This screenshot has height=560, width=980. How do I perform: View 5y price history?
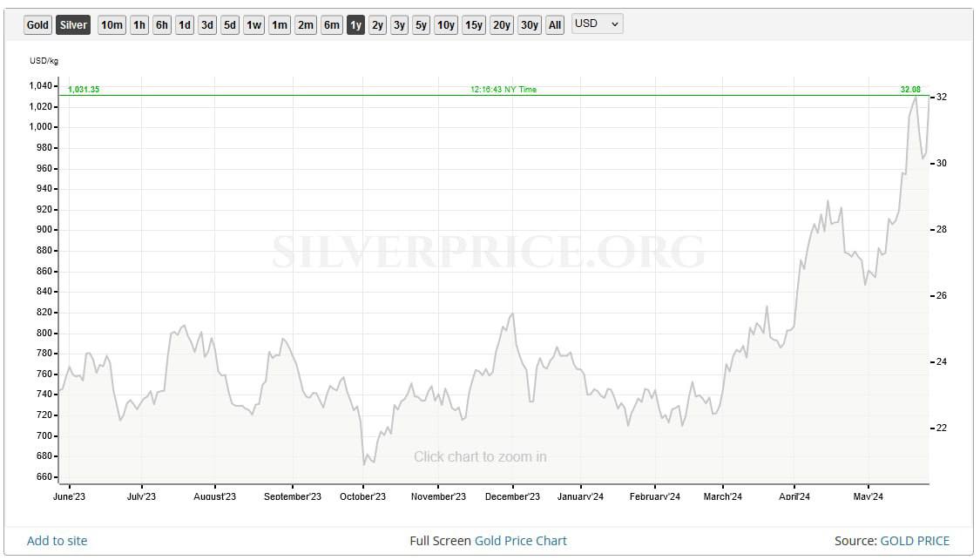422,24
